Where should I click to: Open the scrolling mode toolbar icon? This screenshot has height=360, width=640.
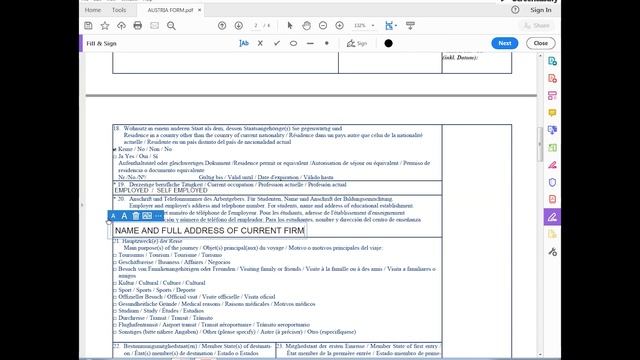click(x=411, y=26)
